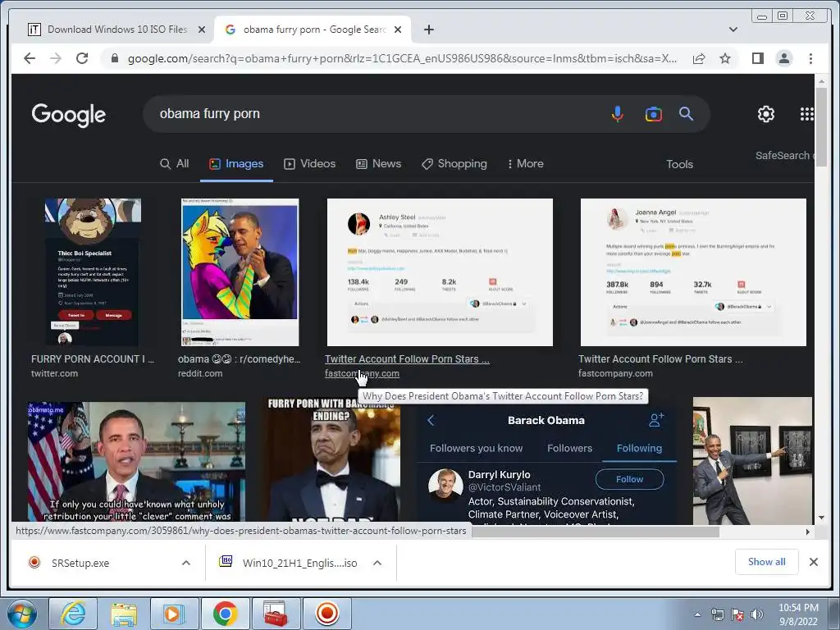Open the Windows Start menu
Image resolution: width=840 pixels, height=630 pixels.
[21, 614]
